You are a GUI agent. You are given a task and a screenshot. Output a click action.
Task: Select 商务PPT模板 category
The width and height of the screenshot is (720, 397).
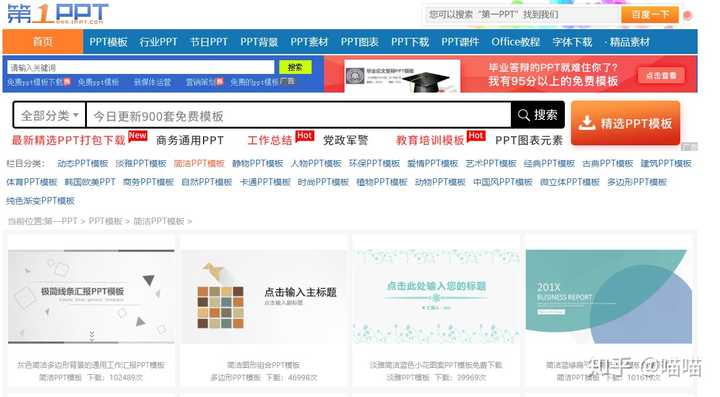148,182
